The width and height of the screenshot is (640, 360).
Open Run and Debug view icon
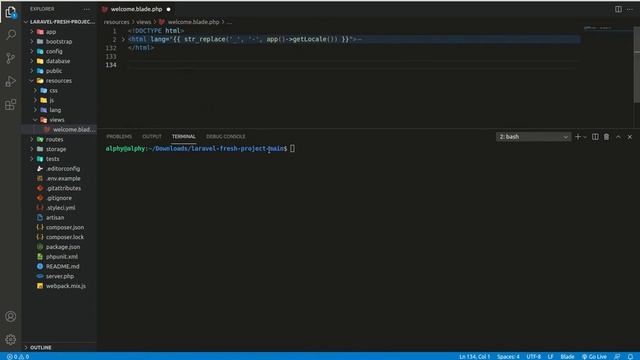(x=11, y=81)
